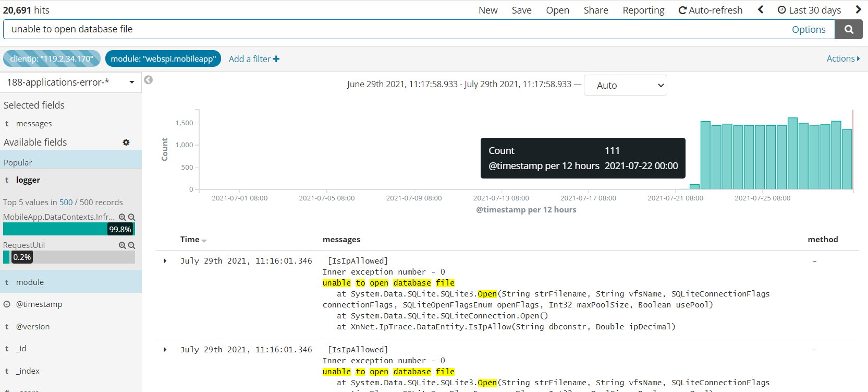Click the Add a filter link
The width and height of the screenshot is (868, 392).
point(254,59)
